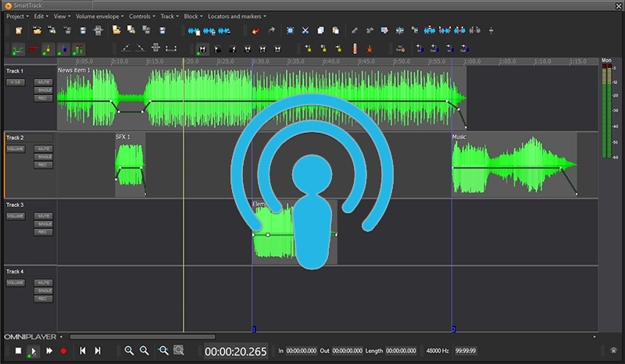Select the Music audio block on Track 2
Viewport: 625px width, 364px height.
click(514, 165)
